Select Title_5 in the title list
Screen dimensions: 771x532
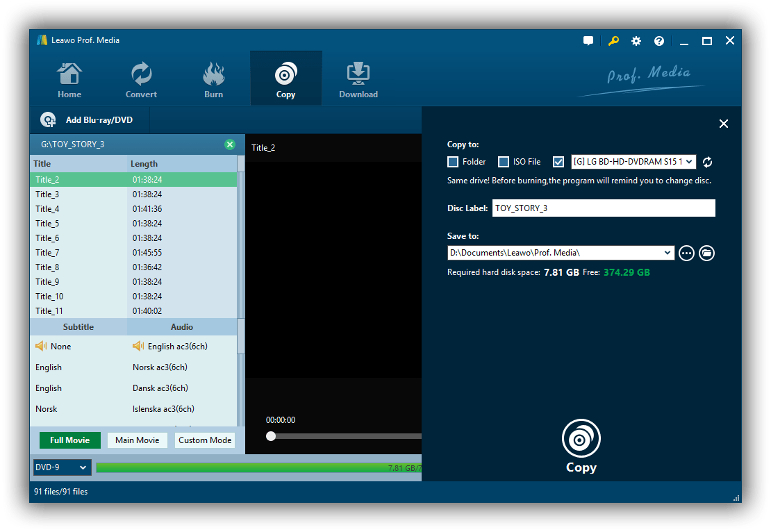click(x=133, y=223)
